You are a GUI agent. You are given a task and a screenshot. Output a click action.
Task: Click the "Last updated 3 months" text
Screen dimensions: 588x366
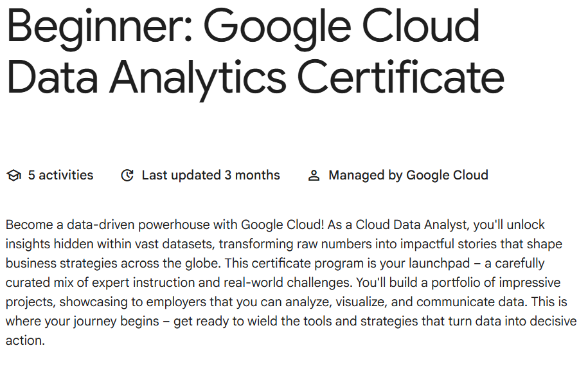tap(211, 175)
